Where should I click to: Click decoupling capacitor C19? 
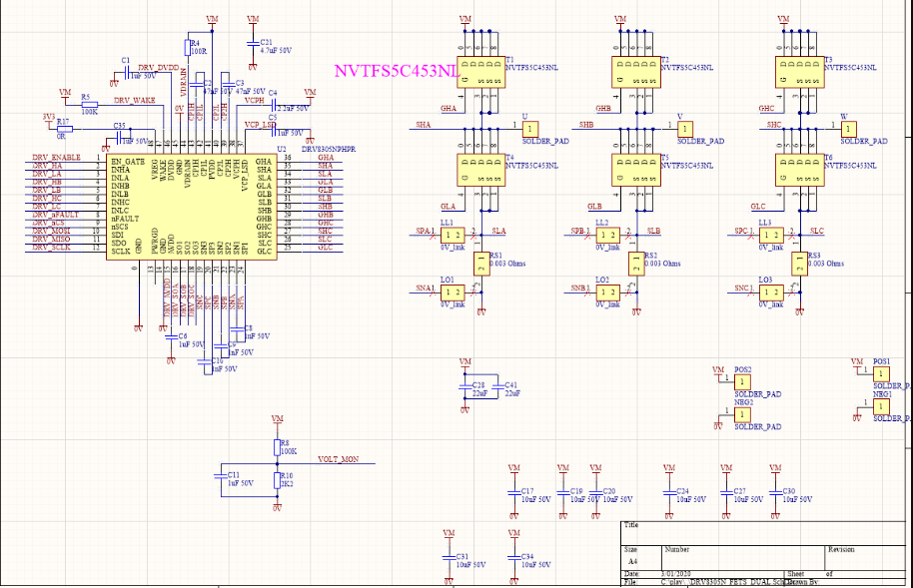(x=562, y=492)
